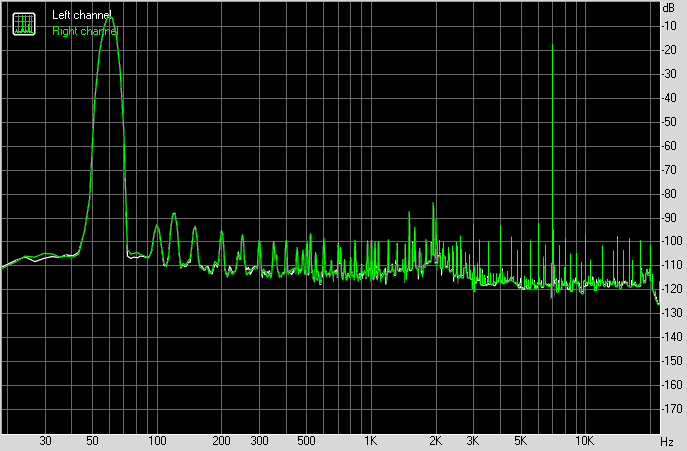Click the 300 Hz frequency label

tap(259, 441)
